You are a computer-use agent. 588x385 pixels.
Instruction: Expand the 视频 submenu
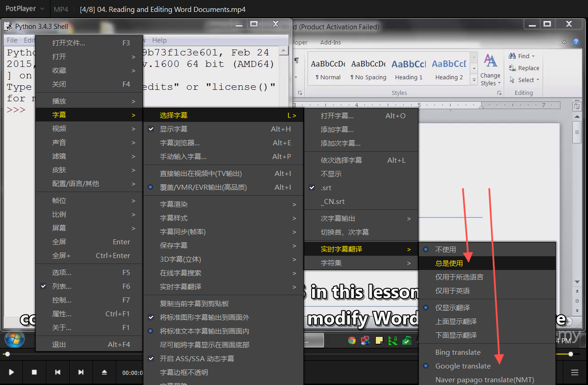89,129
